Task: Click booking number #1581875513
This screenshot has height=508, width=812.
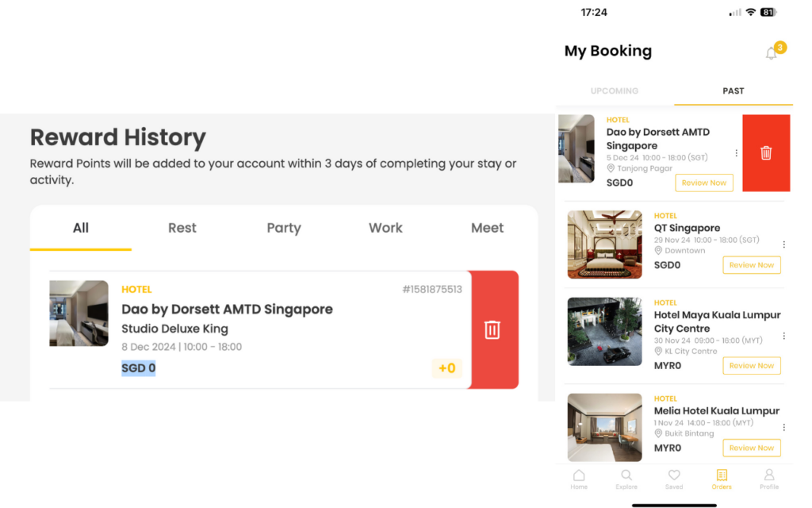Action: tap(432, 289)
